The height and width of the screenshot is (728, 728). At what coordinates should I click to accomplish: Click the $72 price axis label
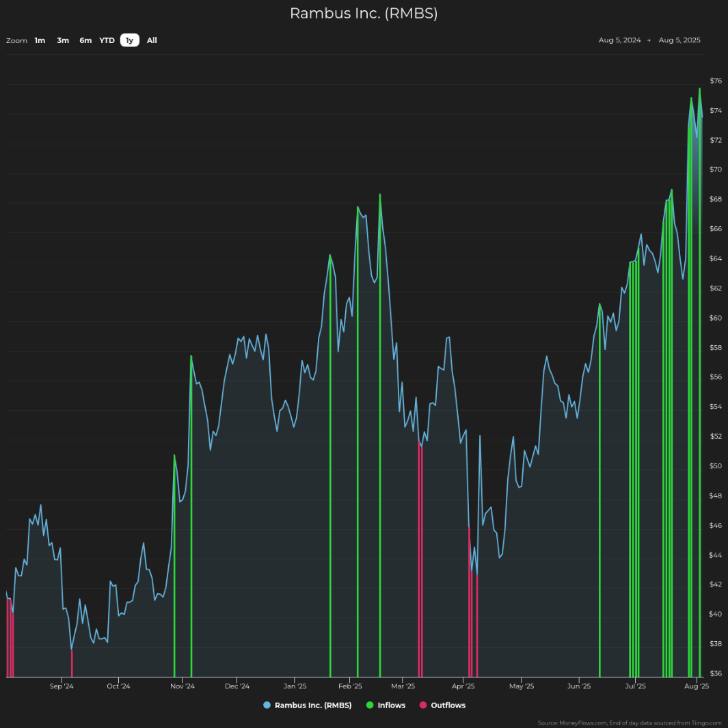click(x=716, y=140)
